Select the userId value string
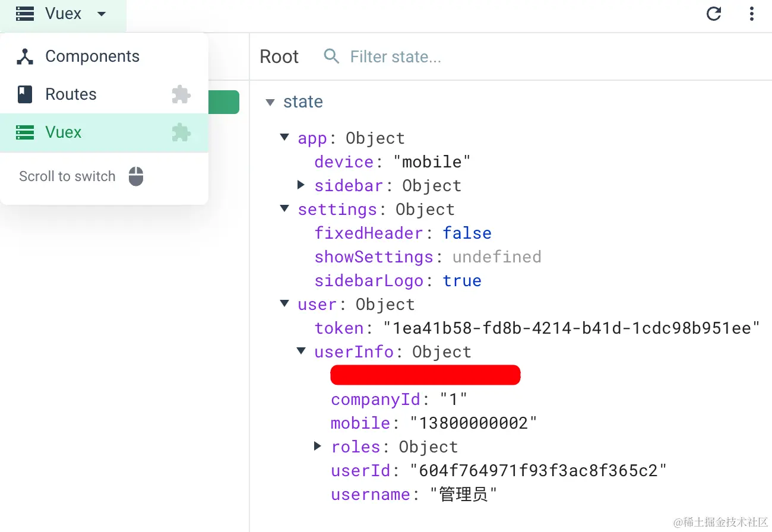This screenshot has height=532, width=772. [539, 471]
